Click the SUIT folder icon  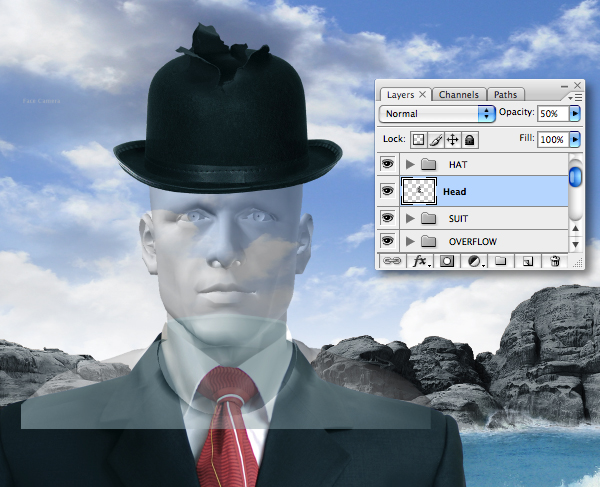(429, 218)
